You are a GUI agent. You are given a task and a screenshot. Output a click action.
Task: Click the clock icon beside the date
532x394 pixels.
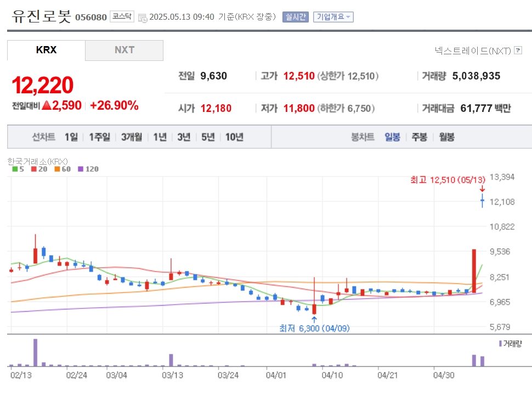(x=143, y=18)
